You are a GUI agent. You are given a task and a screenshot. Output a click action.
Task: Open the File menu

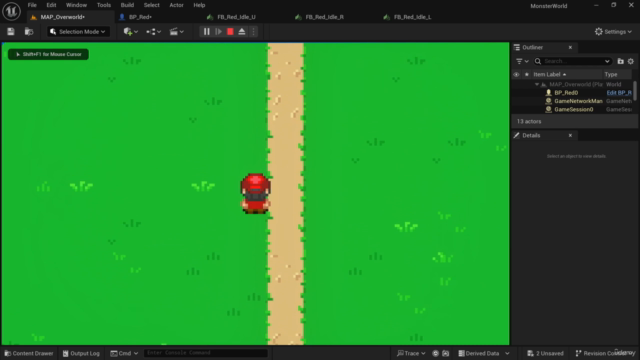pyautogui.click(x=32, y=5)
